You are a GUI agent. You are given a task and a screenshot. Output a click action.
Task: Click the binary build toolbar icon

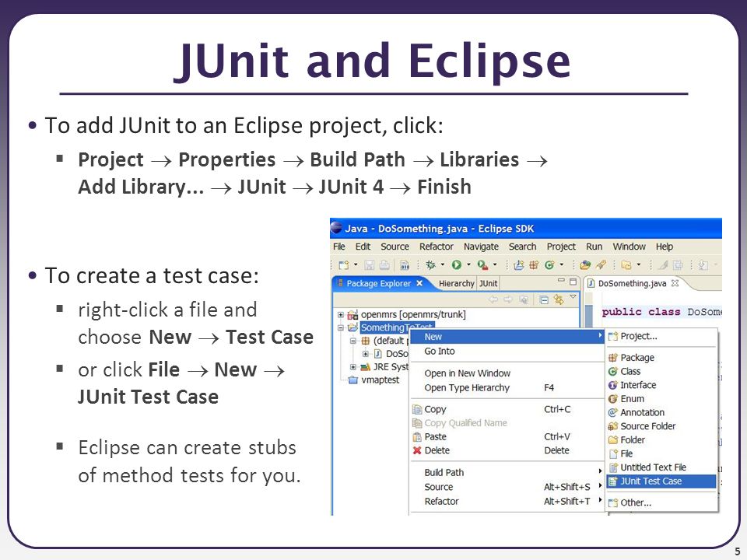[405, 265]
